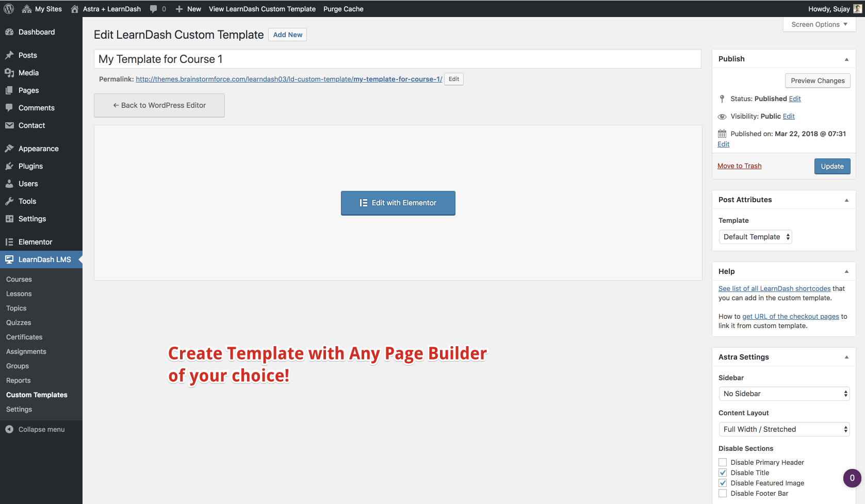Collapse the Post Attributes meta box

[x=846, y=200]
